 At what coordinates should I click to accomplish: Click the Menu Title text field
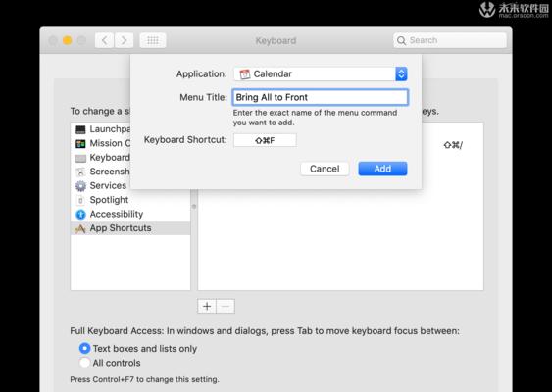point(321,97)
